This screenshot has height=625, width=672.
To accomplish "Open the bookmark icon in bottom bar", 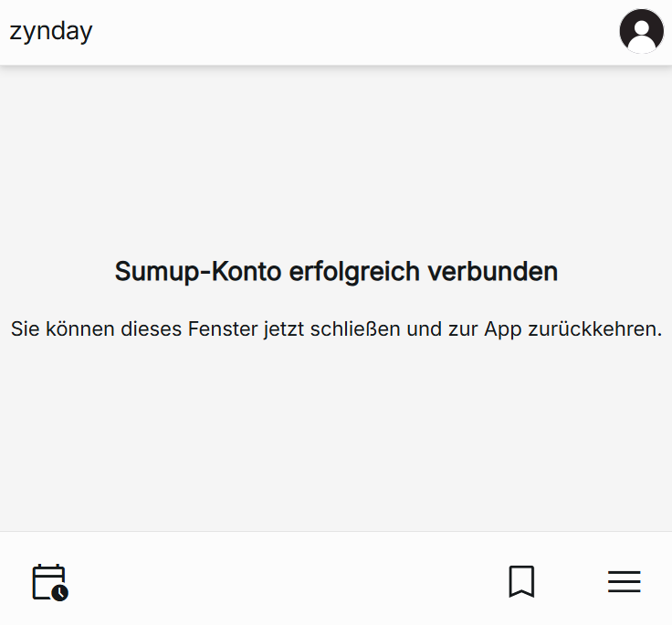I will click(521, 581).
